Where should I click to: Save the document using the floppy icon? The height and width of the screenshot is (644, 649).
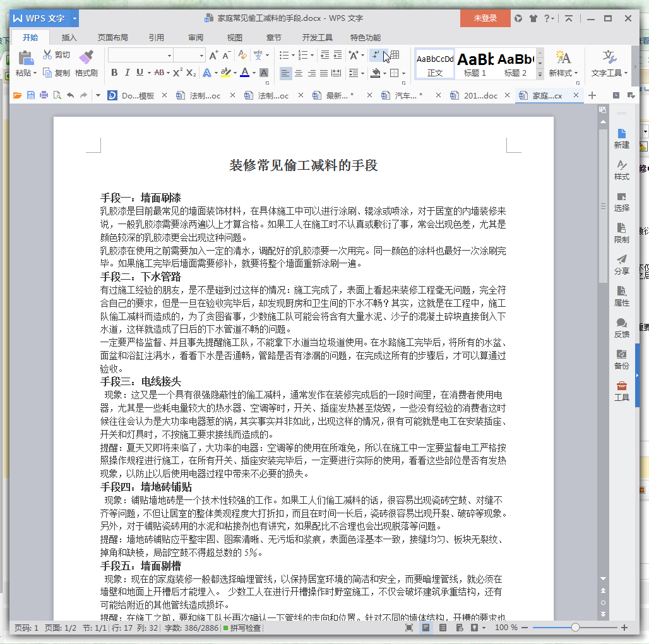tap(31, 95)
